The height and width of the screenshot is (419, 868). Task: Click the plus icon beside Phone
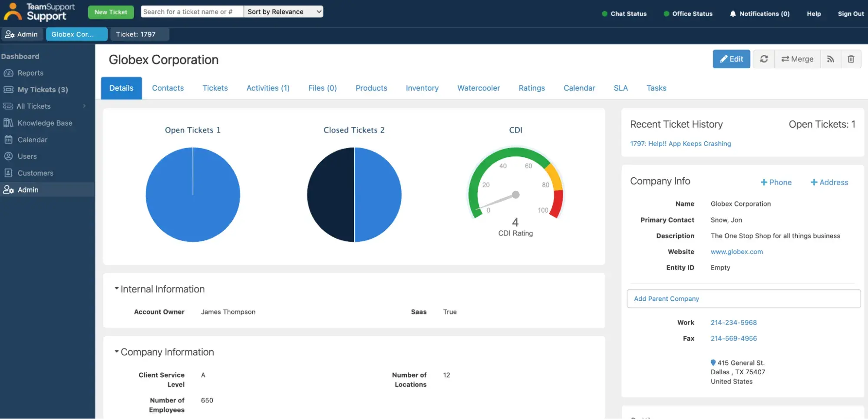tap(764, 183)
